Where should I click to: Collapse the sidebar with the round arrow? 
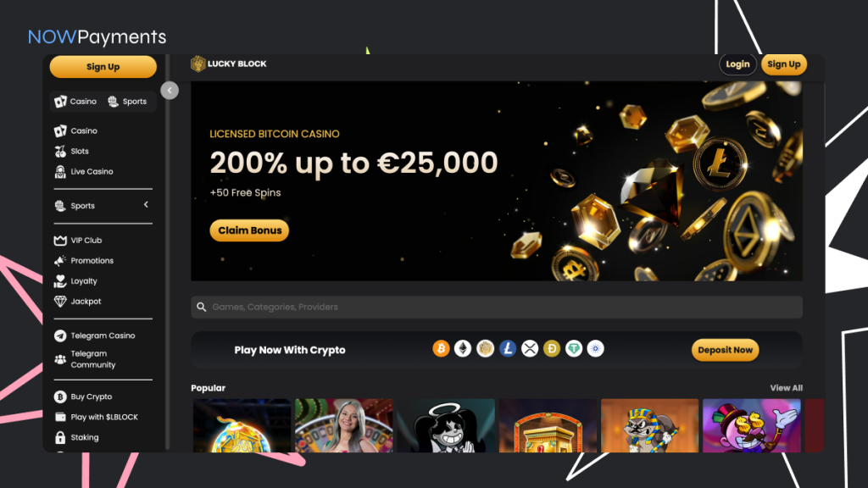[x=170, y=90]
